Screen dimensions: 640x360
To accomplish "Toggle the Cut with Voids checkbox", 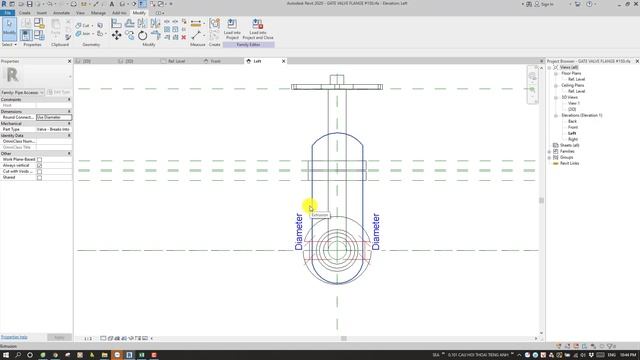I will [39, 171].
